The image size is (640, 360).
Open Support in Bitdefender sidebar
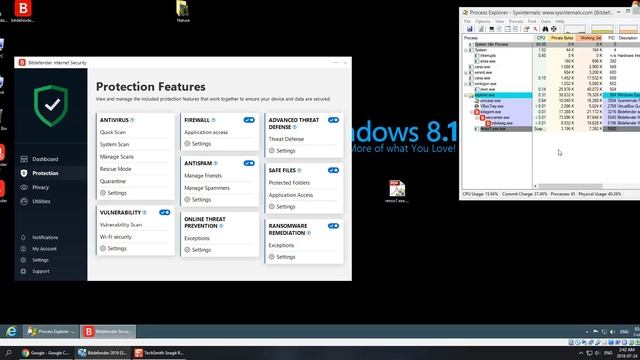pos(40,271)
